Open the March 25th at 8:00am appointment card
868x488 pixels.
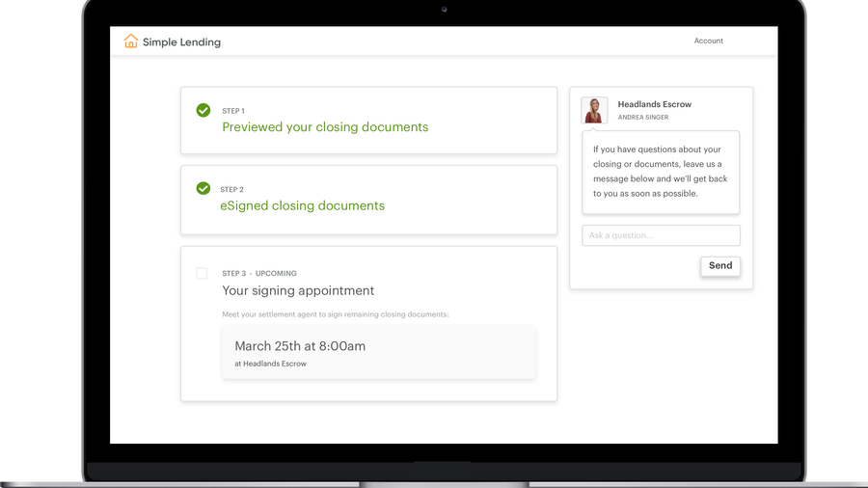point(378,352)
